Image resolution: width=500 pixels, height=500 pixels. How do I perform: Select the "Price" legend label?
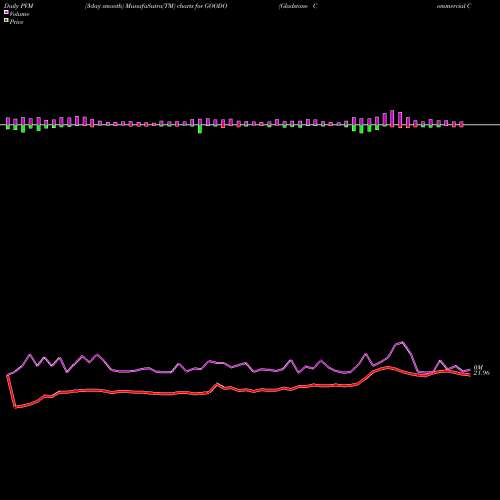[x=16, y=22]
